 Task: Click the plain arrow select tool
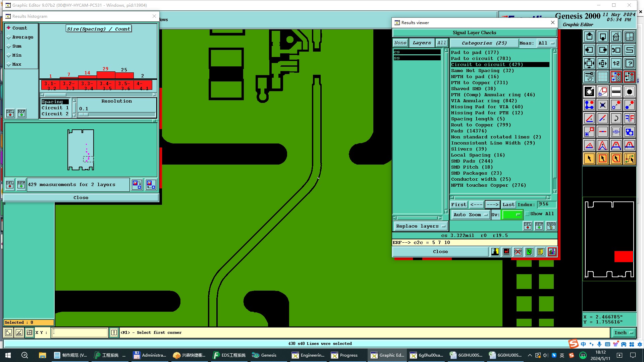[589, 159]
